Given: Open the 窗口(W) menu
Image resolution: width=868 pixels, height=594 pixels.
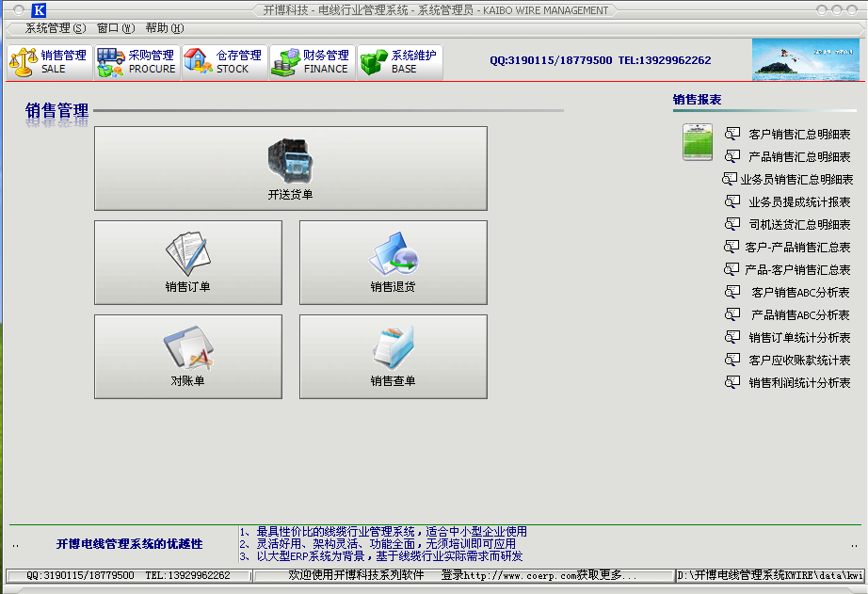Looking at the screenshot, I should pos(116,28).
